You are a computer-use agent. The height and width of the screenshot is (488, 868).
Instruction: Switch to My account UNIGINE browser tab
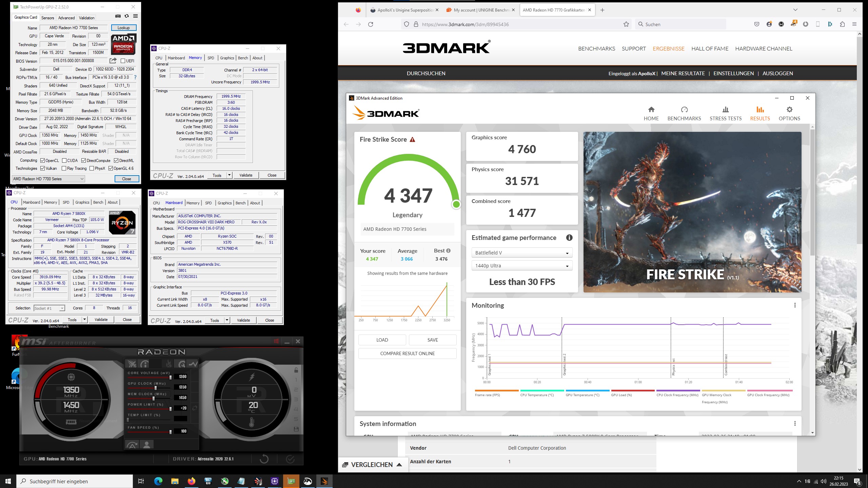[480, 10]
